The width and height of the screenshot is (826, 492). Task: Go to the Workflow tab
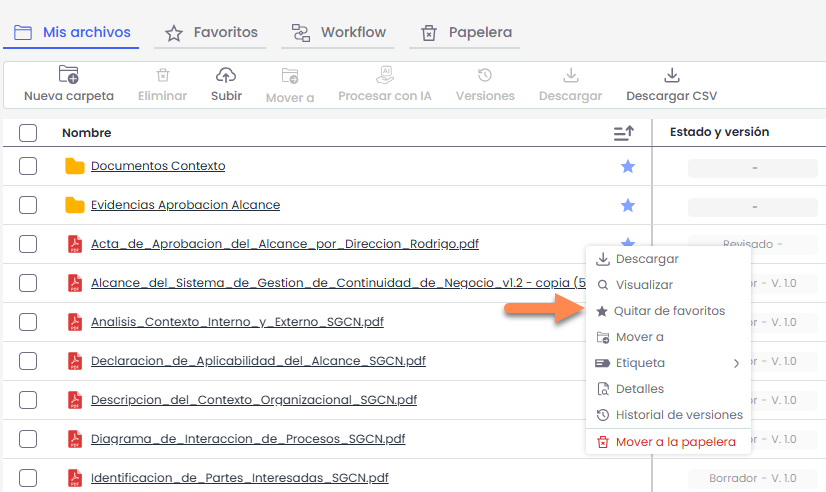pos(339,33)
